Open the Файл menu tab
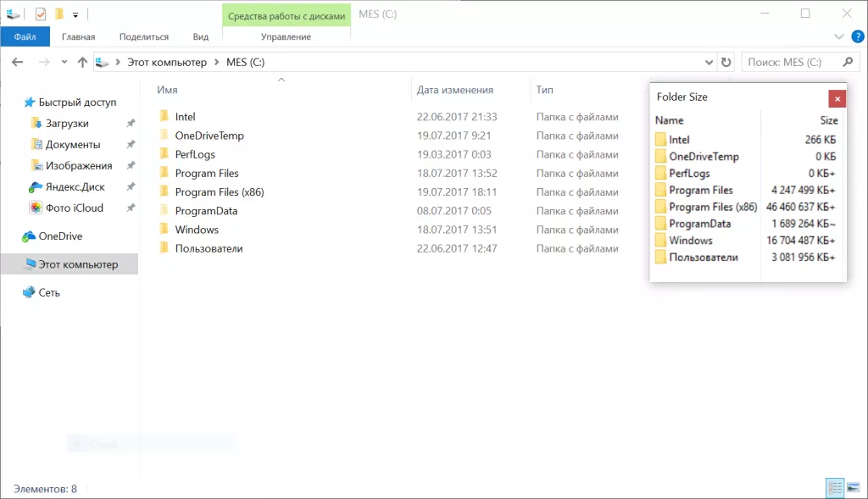This screenshot has width=868, height=499. pos(25,36)
